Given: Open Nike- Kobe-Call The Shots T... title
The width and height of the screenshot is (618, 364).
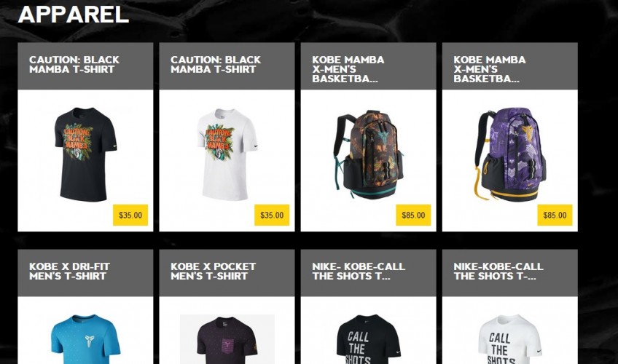Looking at the screenshot, I should [359, 271].
